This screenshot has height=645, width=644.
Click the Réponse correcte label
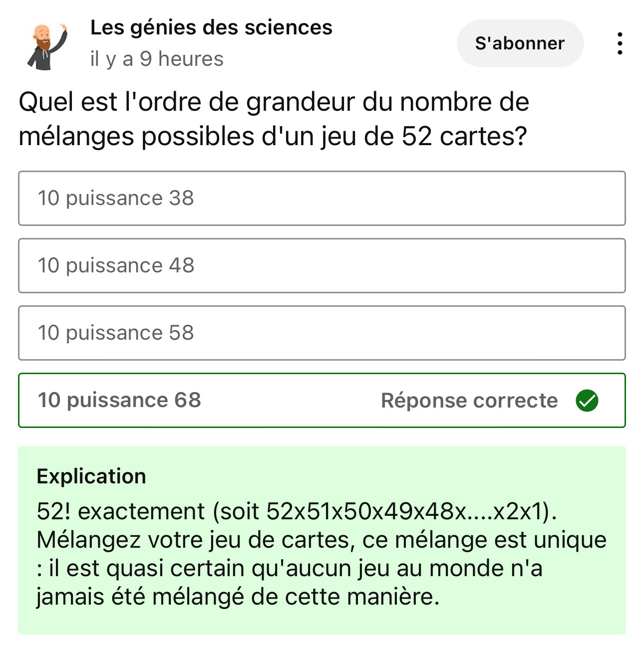pyautogui.click(x=469, y=401)
